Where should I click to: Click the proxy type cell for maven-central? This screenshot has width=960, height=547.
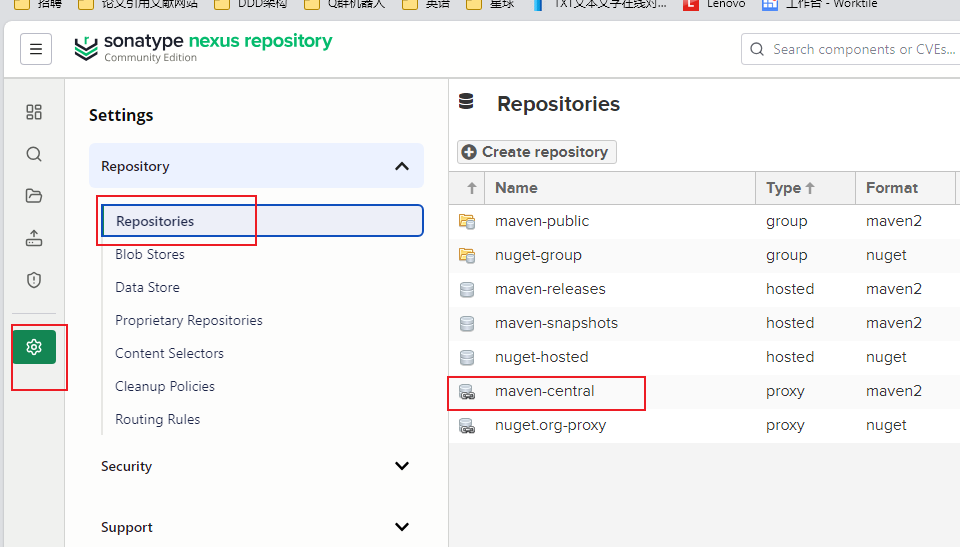click(x=785, y=391)
